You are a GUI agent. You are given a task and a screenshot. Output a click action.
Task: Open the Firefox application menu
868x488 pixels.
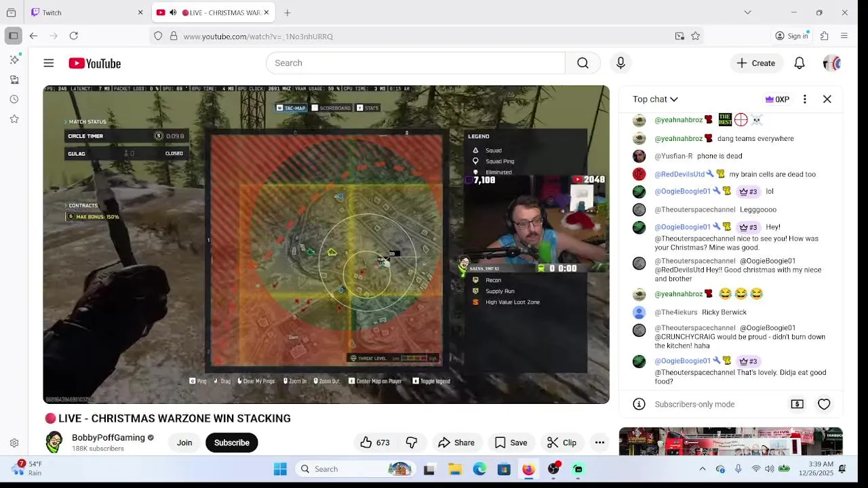tap(844, 36)
